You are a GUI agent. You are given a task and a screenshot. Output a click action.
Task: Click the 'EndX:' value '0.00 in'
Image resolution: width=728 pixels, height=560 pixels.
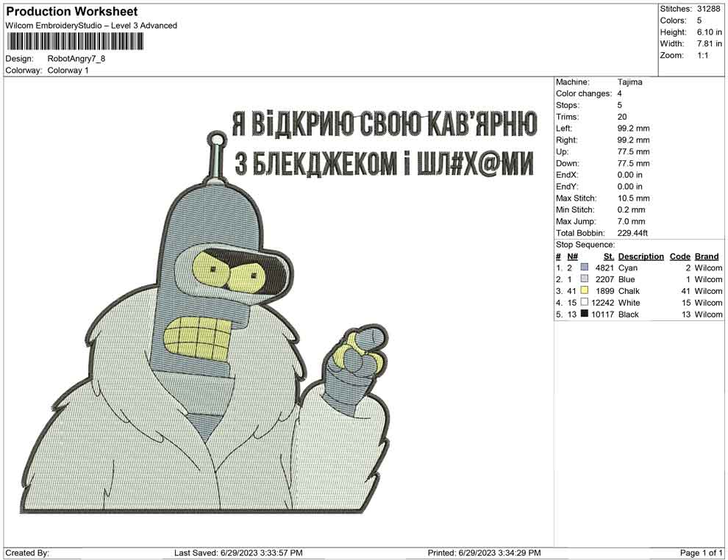click(629, 175)
